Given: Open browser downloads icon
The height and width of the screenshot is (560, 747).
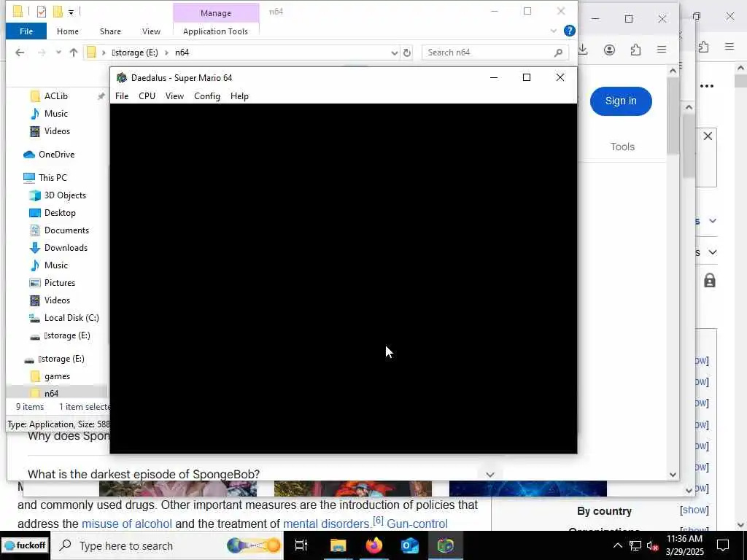Looking at the screenshot, I should [583, 50].
